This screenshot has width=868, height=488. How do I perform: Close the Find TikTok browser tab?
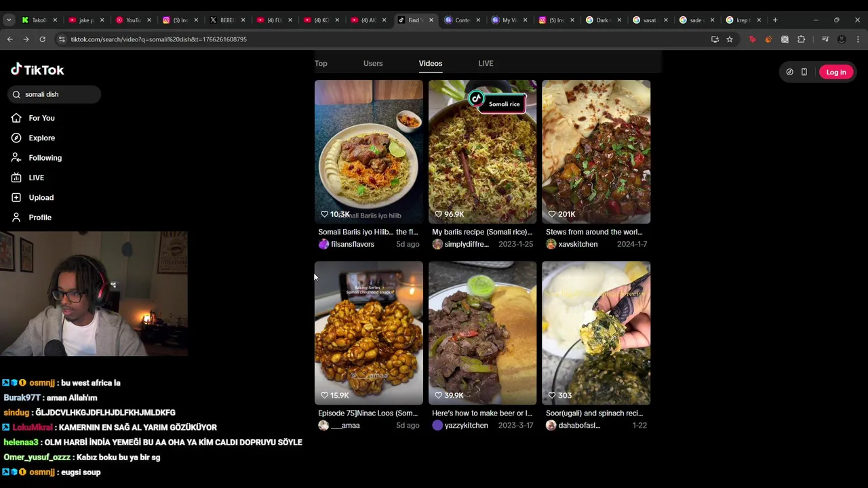[x=431, y=20]
